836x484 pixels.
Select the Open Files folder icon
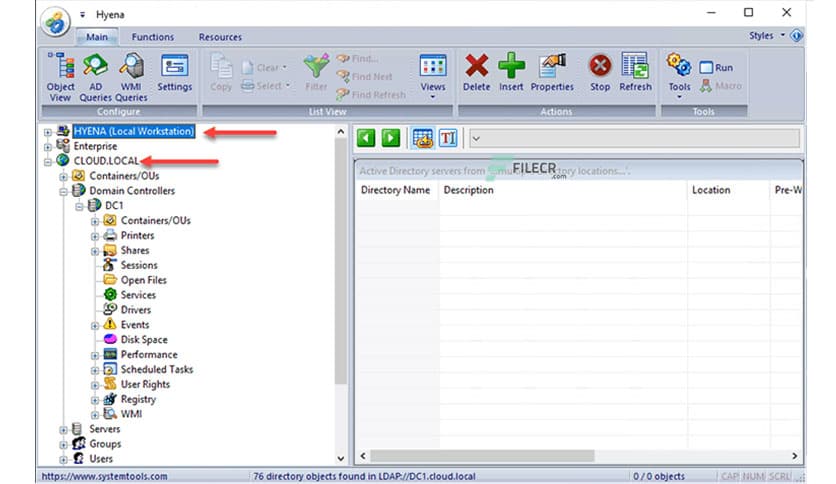pos(110,280)
